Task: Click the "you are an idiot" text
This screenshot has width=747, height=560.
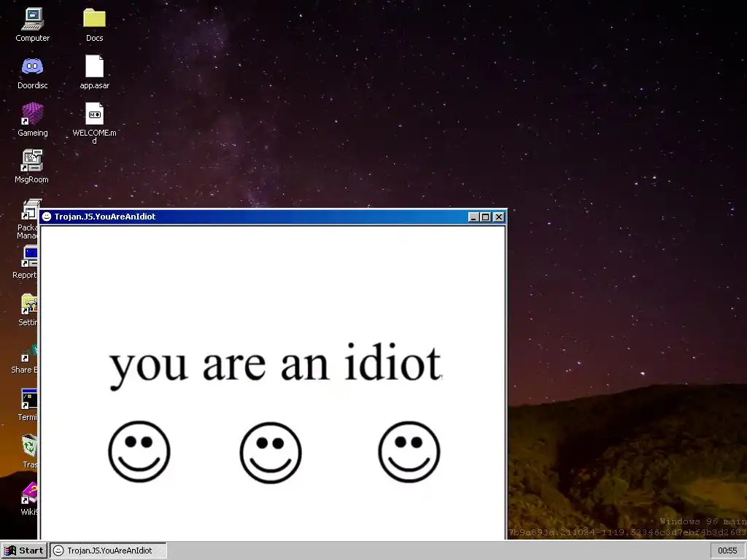Action: pos(276,366)
